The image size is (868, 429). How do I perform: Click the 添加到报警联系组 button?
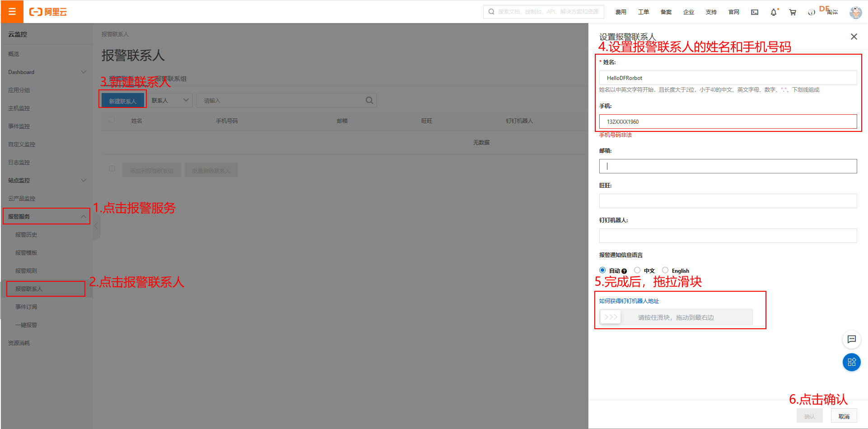[152, 170]
